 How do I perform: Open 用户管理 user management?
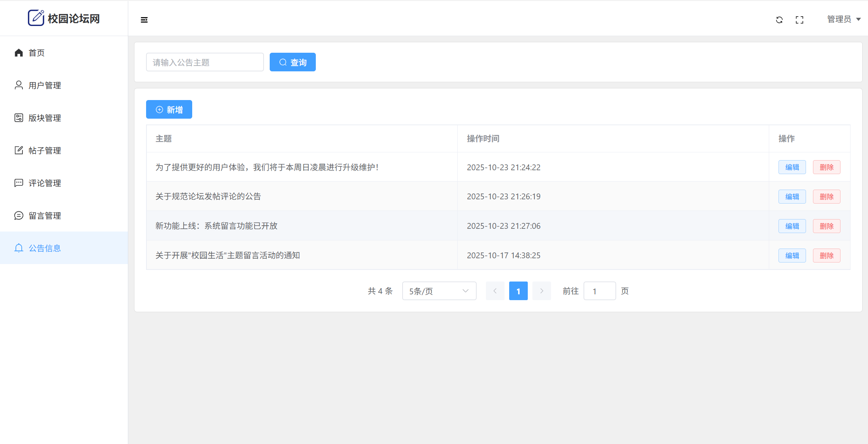point(45,85)
